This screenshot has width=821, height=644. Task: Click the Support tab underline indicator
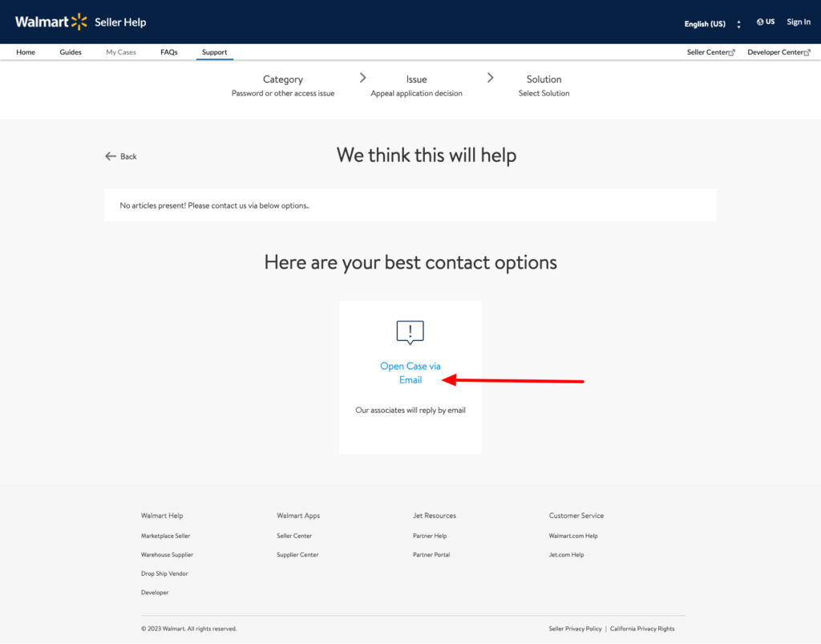tap(214, 60)
